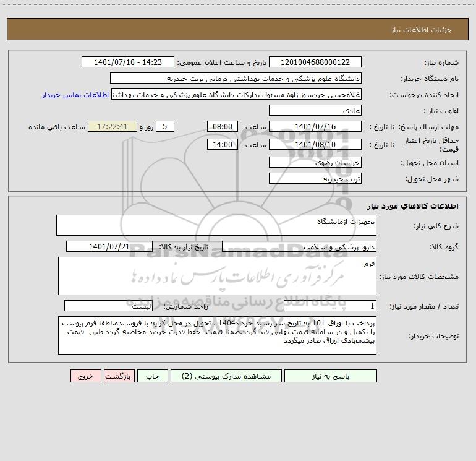Click the delivery province field خراسان رضوی
The width and height of the screenshot is (476, 461).
[x=315, y=162]
